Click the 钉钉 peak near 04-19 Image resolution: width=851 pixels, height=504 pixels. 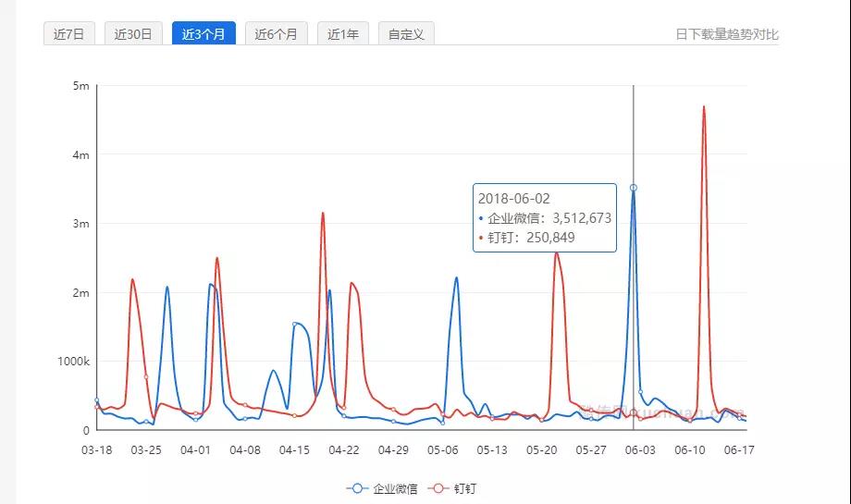323,213
